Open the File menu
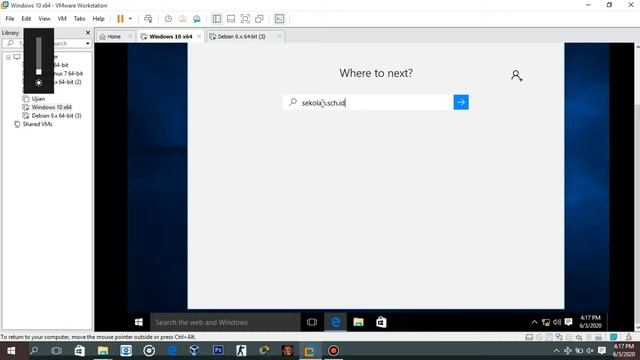640x360 pixels. coord(10,19)
